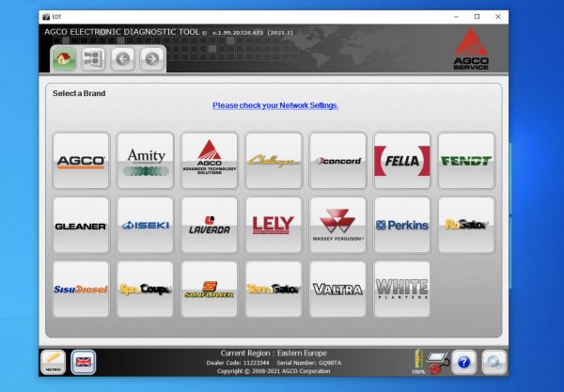Click the Serial Number text in footer
Image resolution: width=564 pixels, height=392 pixels.
(x=309, y=363)
